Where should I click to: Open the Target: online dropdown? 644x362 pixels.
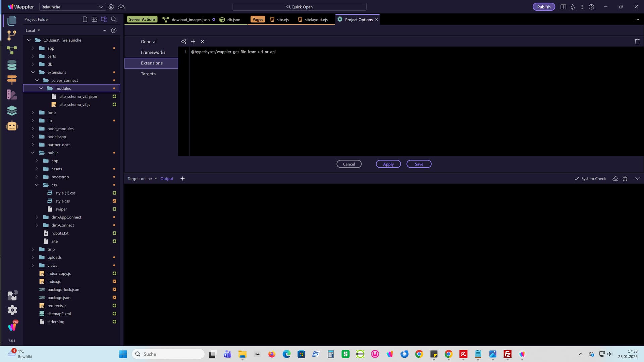142,179
